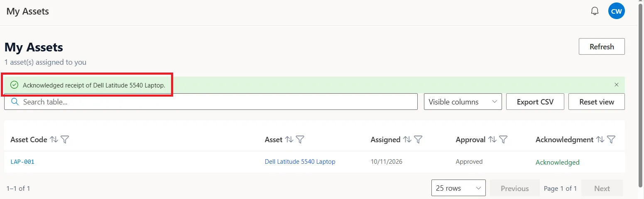Click the green success checkmark icon
This screenshot has height=199, width=644.
(15, 85)
